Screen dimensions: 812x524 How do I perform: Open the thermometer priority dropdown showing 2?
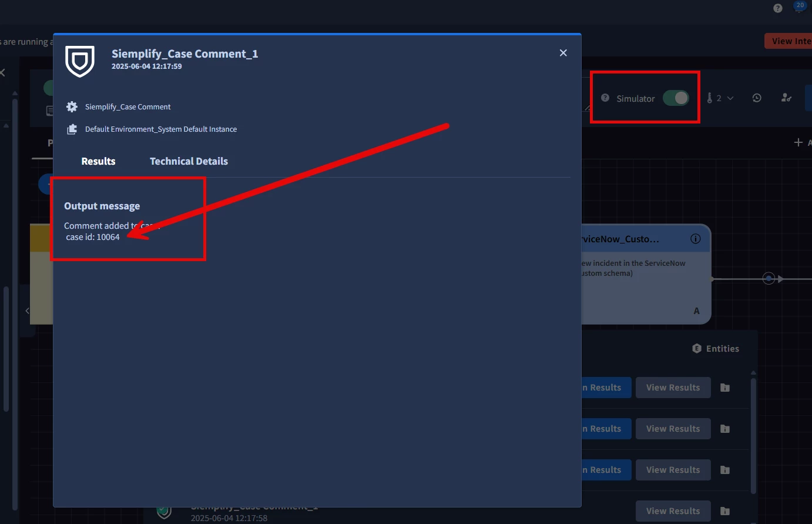(720, 98)
